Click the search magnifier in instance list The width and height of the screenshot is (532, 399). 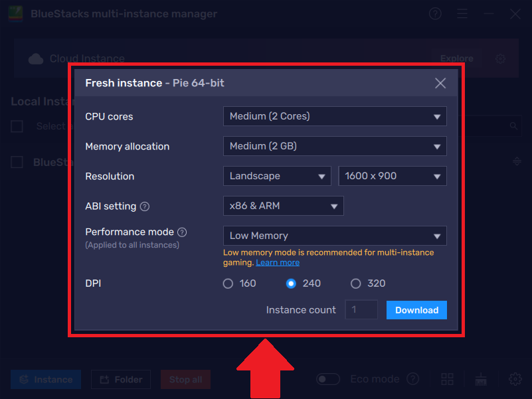tap(513, 126)
